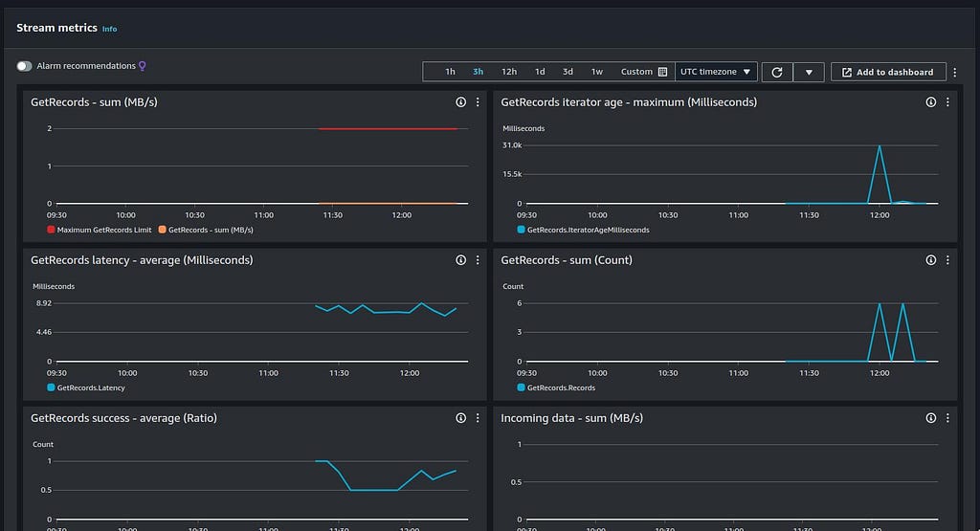Open the Stream metrics Info link
Screen dimensions: 980x531
(109, 29)
